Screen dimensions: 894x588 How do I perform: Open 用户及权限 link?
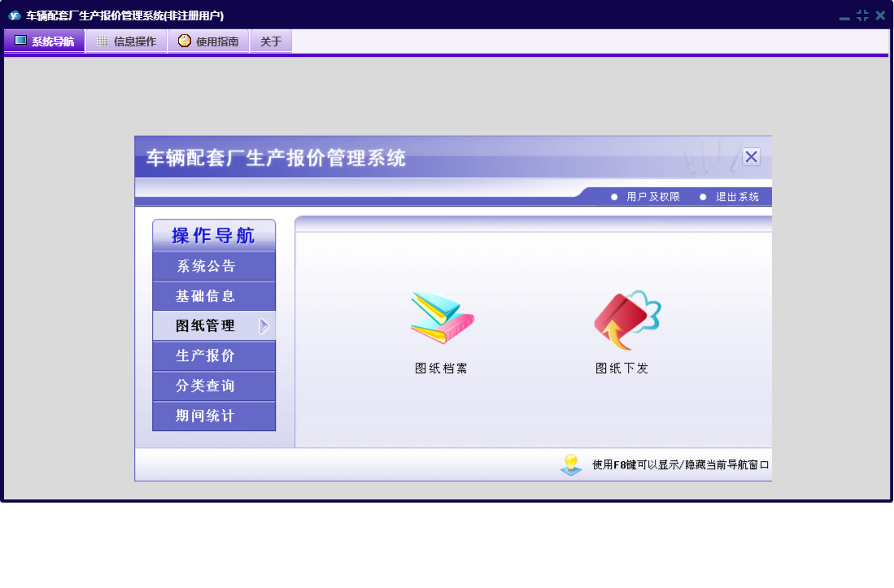pyautogui.click(x=653, y=197)
